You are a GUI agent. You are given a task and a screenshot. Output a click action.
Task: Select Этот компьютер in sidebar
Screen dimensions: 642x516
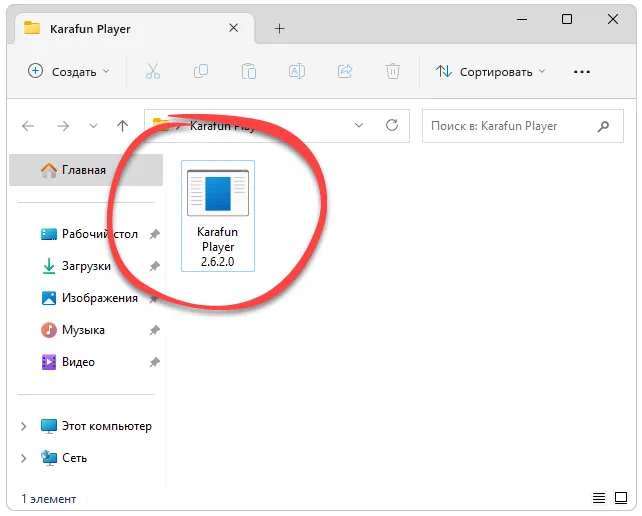96,426
